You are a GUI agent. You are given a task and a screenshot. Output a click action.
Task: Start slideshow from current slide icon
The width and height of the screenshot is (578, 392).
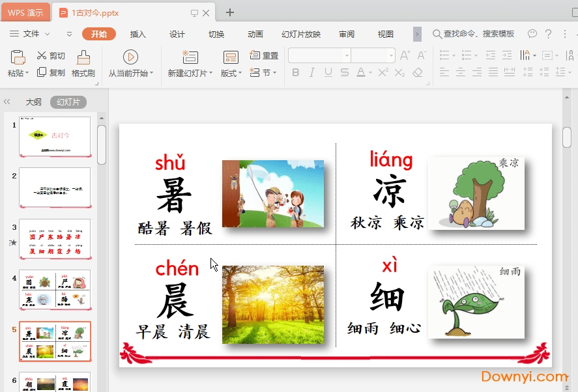click(130, 57)
